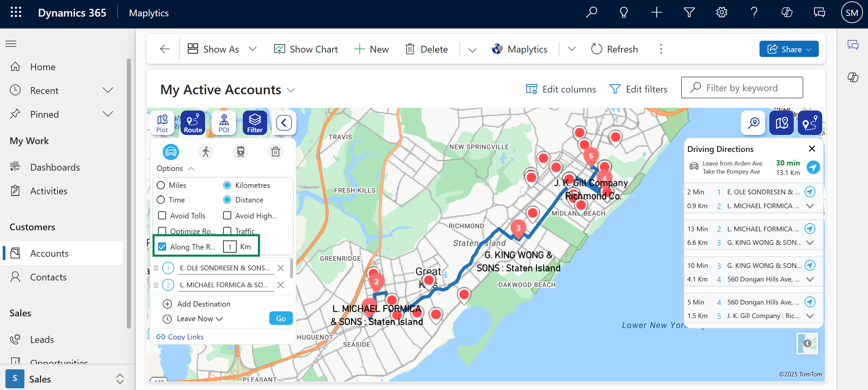Image resolution: width=868 pixels, height=390 pixels.
Task: Remove E. OLE SONDRESEN waypoint
Action: (280, 268)
